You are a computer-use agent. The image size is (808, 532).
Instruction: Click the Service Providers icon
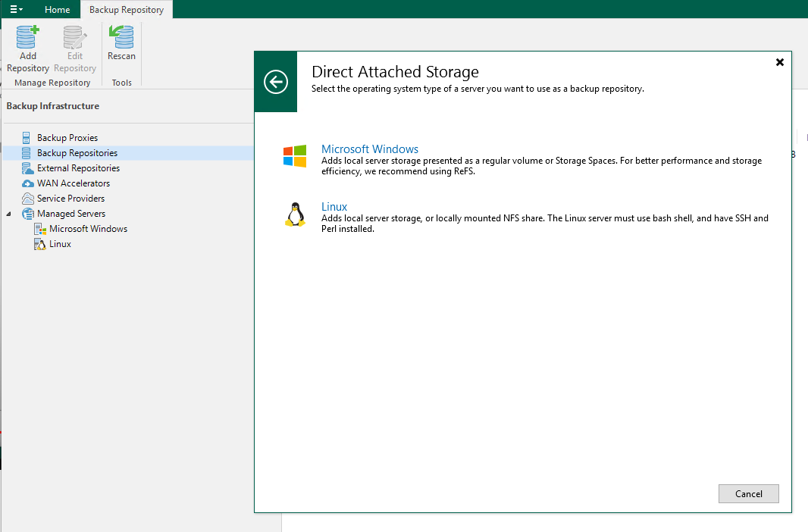pos(27,199)
